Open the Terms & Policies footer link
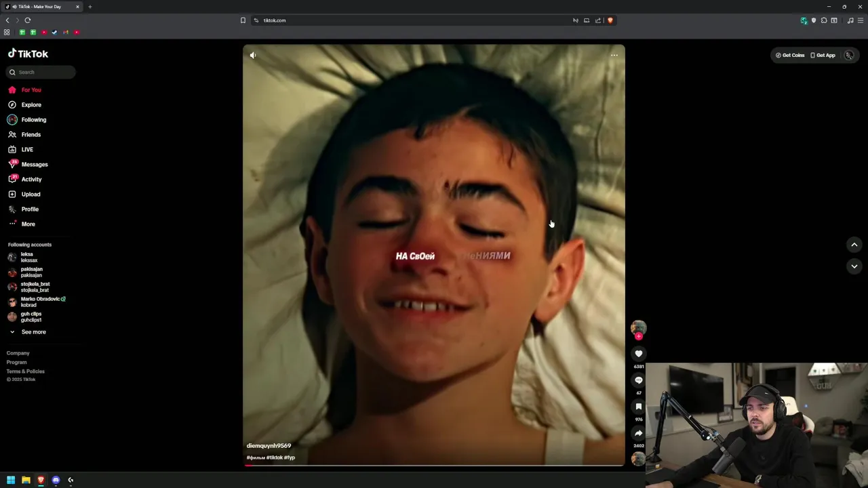The height and width of the screenshot is (488, 868). [26, 371]
